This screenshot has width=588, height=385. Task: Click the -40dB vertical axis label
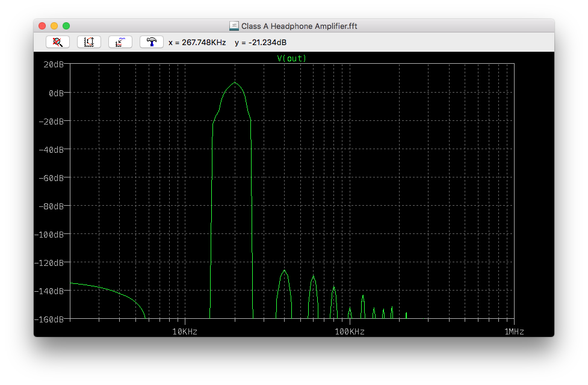click(x=51, y=150)
